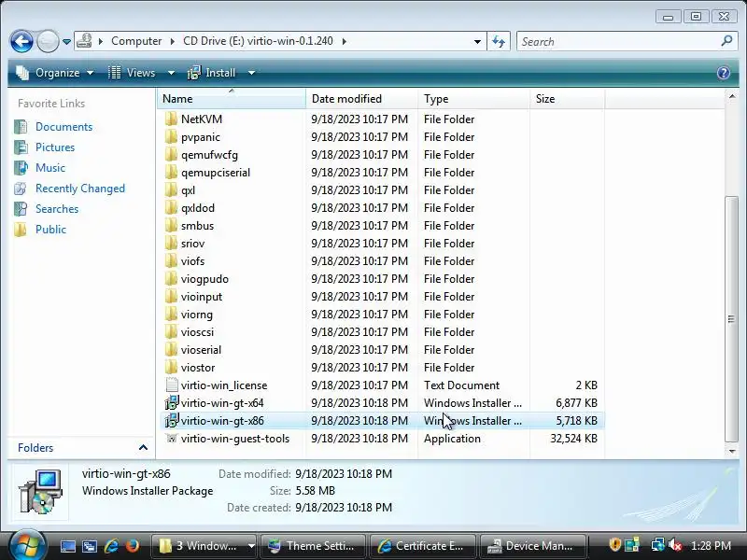This screenshot has width=747, height=560.
Task: Select the qemufwcfg folder icon
Action: [x=171, y=154]
